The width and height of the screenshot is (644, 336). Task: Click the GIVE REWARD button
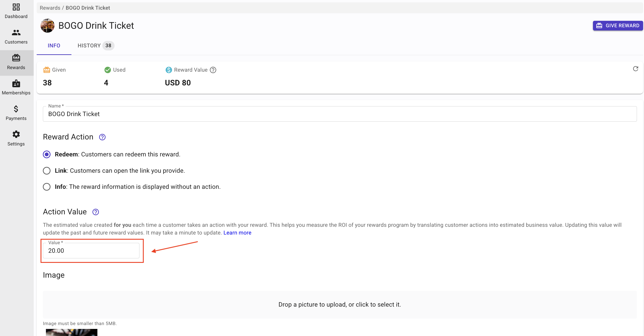click(617, 26)
